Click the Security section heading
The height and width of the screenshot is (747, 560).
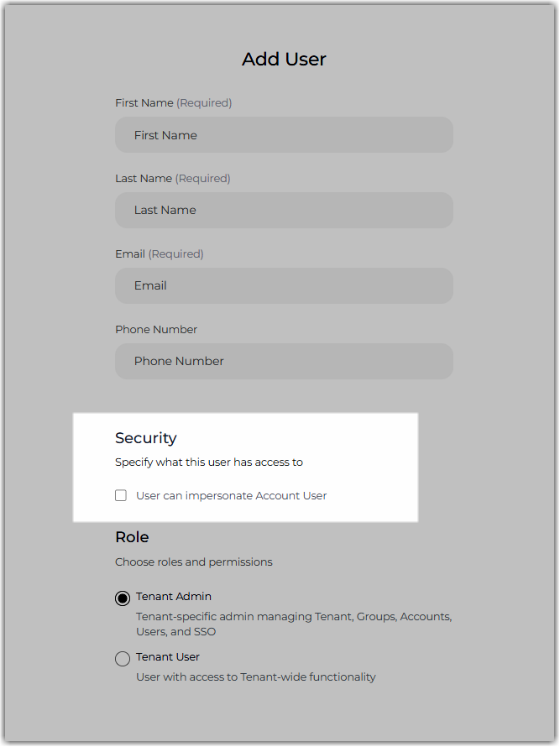point(146,438)
